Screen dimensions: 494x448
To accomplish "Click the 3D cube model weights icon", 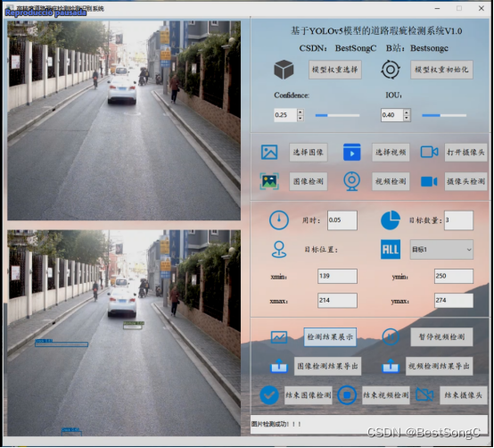I will 284,70.
